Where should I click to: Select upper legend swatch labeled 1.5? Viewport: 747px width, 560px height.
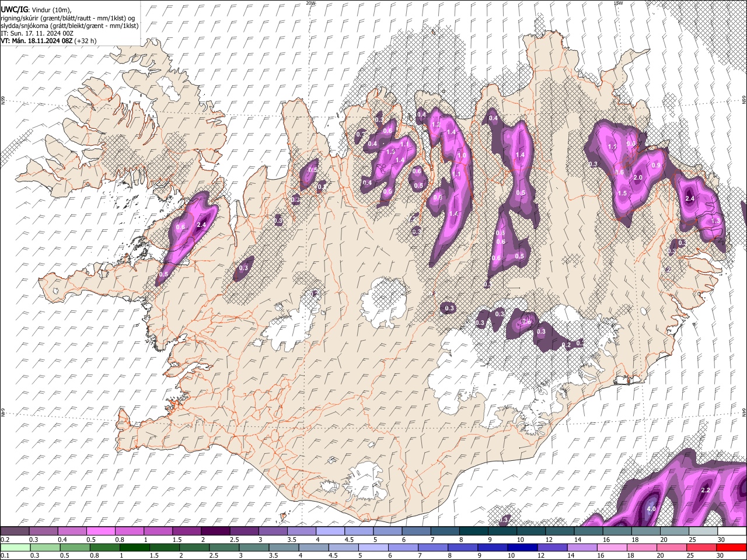click(186, 531)
